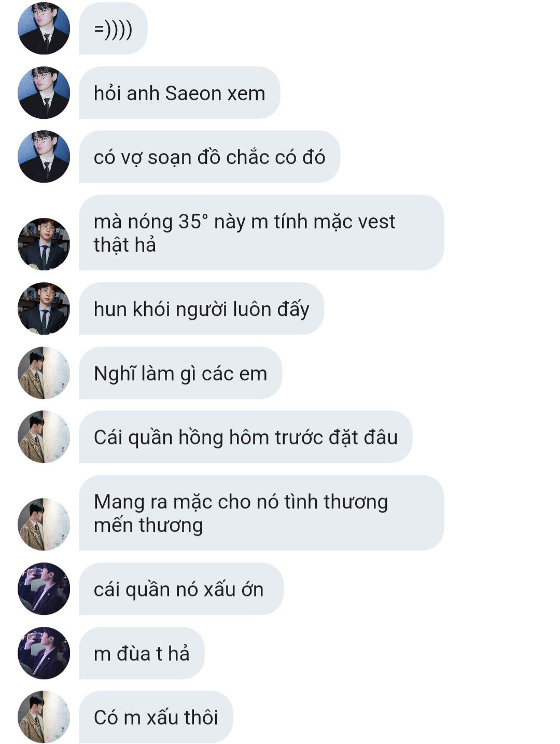This screenshot has width=560, height=744.
Task: Tap avatar beside 'Nghĩ làm gì các em'
Action: (x=44, y=373)
